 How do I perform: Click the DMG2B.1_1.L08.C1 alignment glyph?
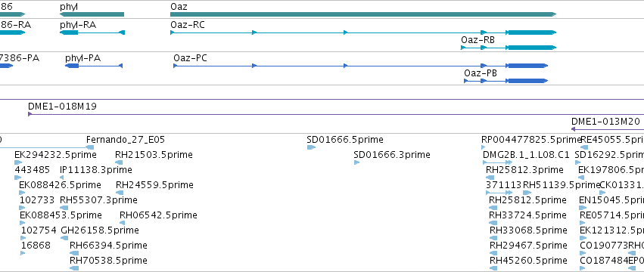coord(497,162)
